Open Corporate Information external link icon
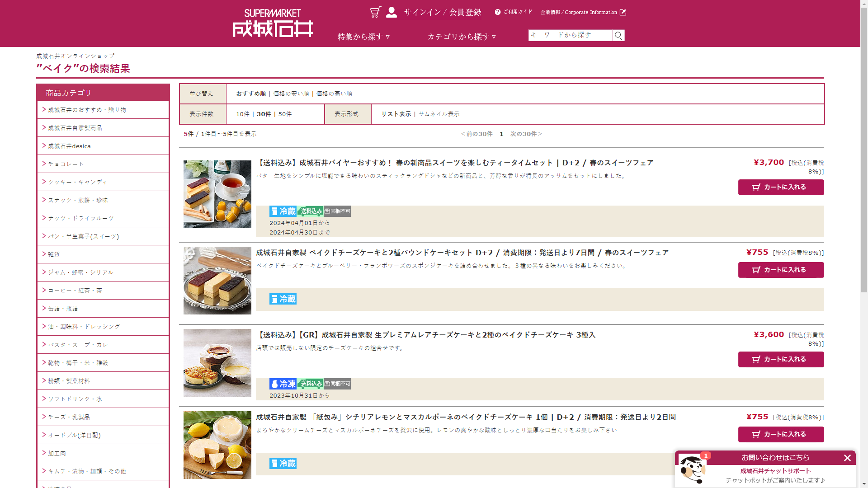 pyautogui.click(x=623, y=12)
